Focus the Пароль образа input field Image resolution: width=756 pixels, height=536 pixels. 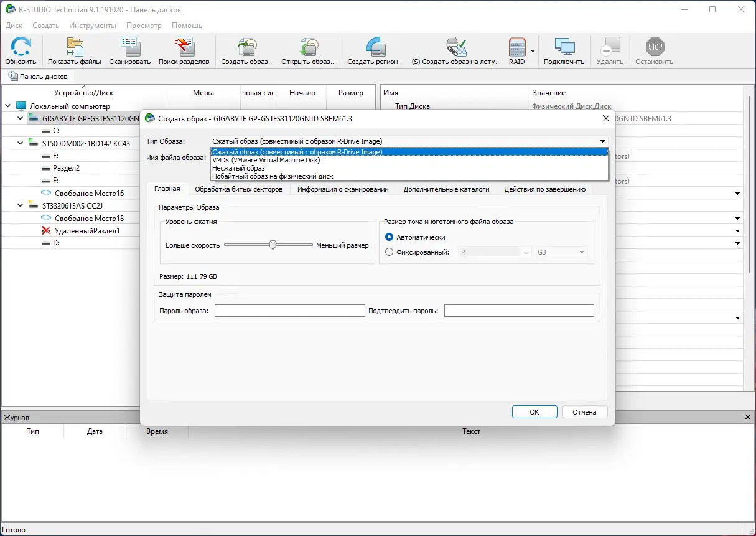point(290,311)
